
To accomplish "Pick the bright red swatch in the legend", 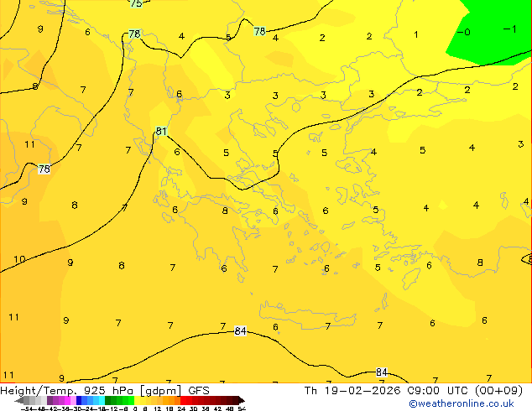I will click(x=183, y=401).
